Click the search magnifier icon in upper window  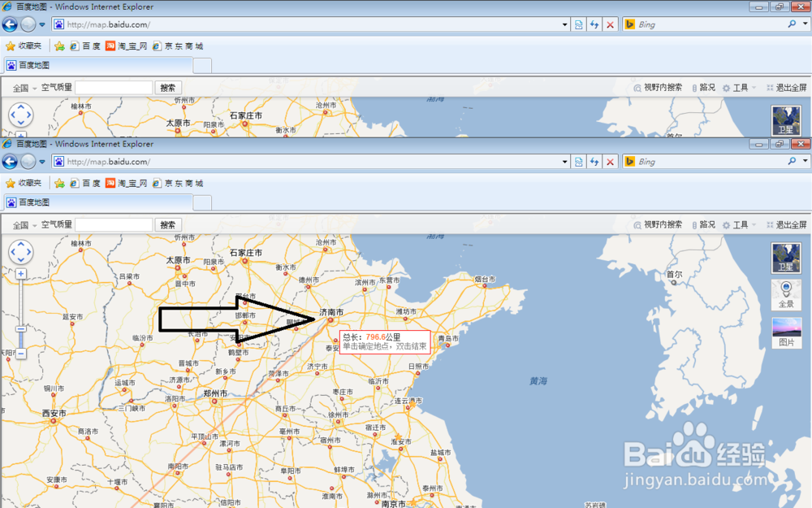[x=792, y=24]
